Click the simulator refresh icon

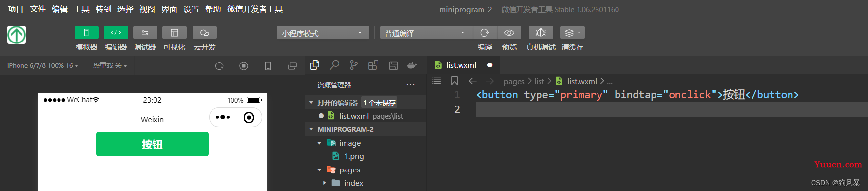[219, 66]
